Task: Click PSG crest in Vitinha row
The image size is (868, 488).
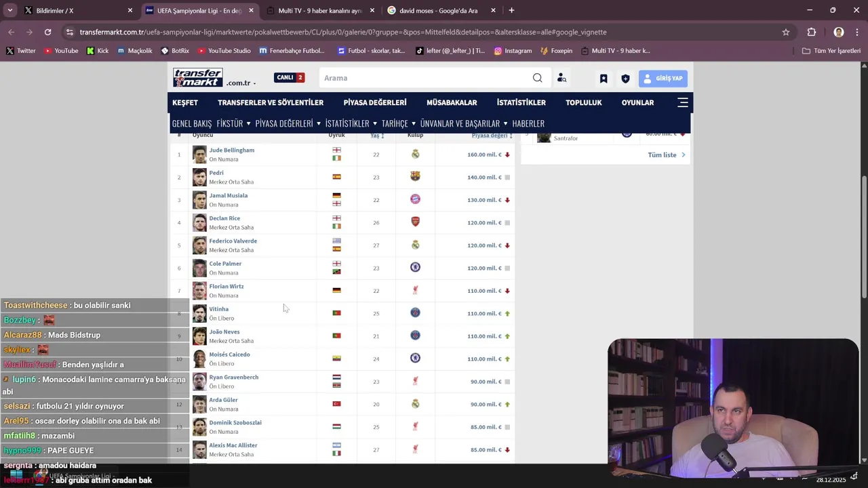Action: click(415, 313)
